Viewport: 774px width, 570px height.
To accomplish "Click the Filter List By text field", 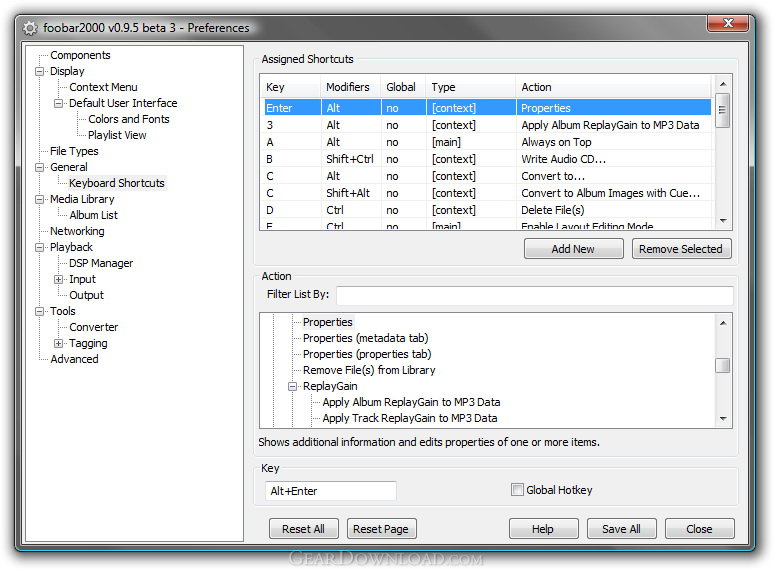I will [534, 295].
